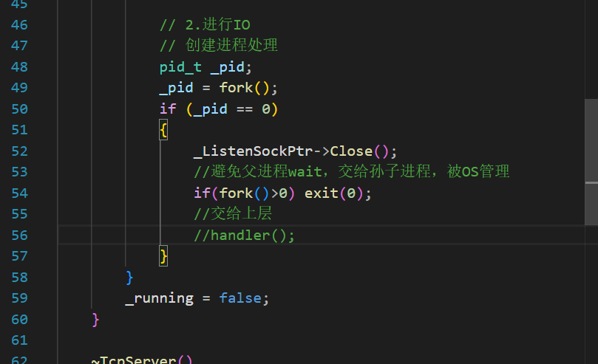Click the opening brace on line 51
The width and height of the screenshot is (598, 364).
click(163, 130)
